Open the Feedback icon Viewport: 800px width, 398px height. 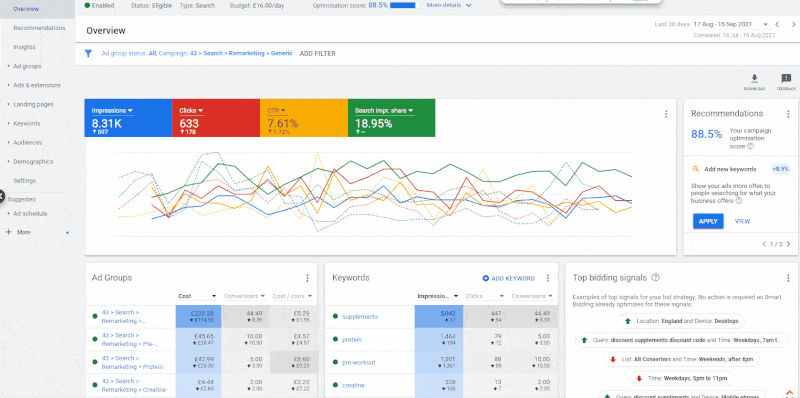click(x=786, y=79)
